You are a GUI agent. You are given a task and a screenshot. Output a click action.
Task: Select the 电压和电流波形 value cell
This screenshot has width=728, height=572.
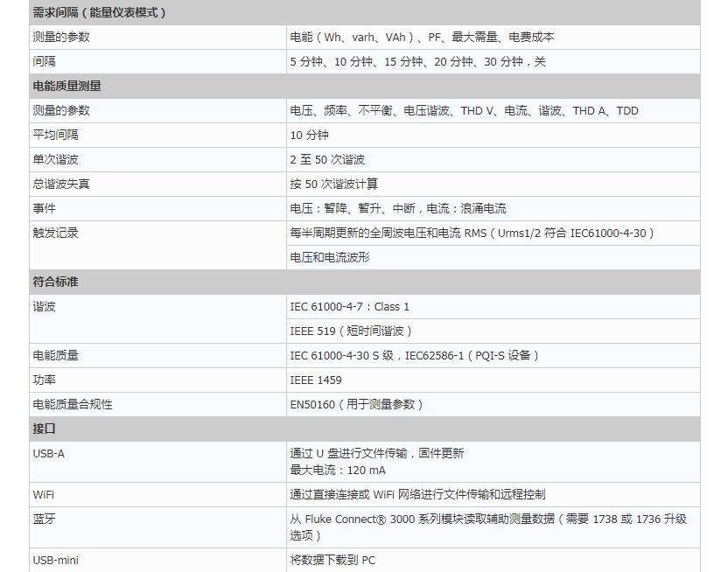pos(330,258)
